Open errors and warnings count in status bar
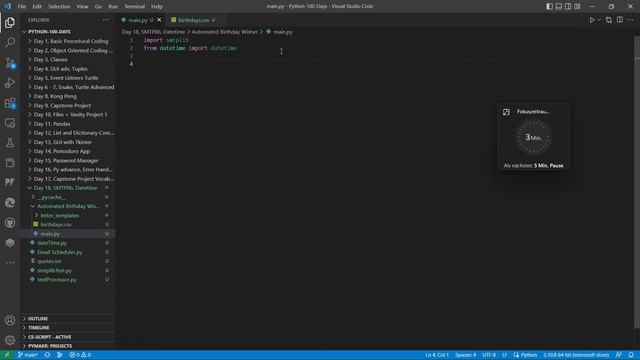Image resolution: width=640 pixels, height=360 pixels. pyautogui.click(x=80, y=355)
